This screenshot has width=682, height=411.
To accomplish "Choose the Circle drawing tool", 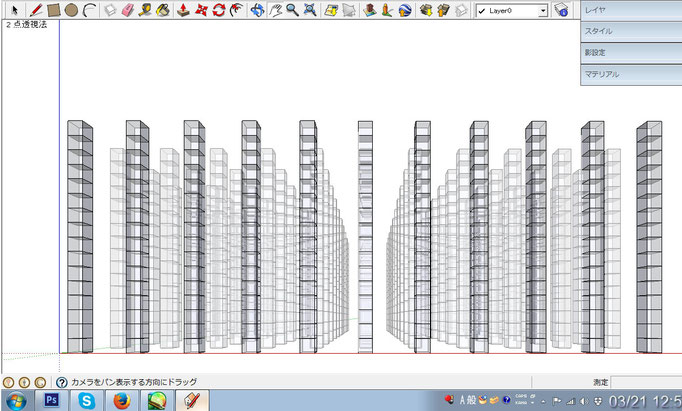I will 71,10.
